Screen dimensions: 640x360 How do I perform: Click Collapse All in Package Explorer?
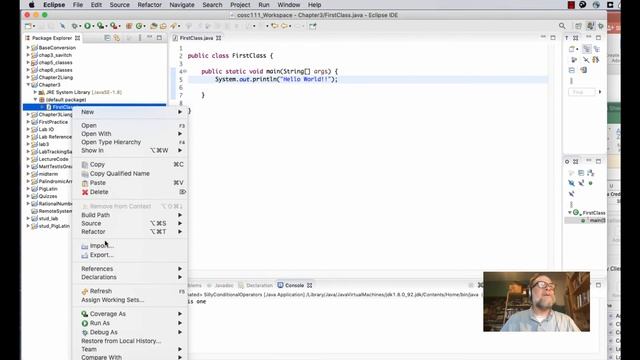coord(107,38)
